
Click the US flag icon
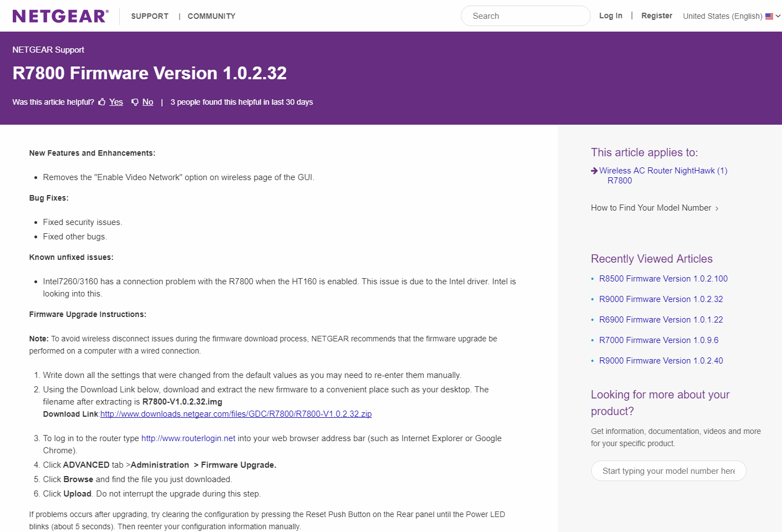click(769, 16)
